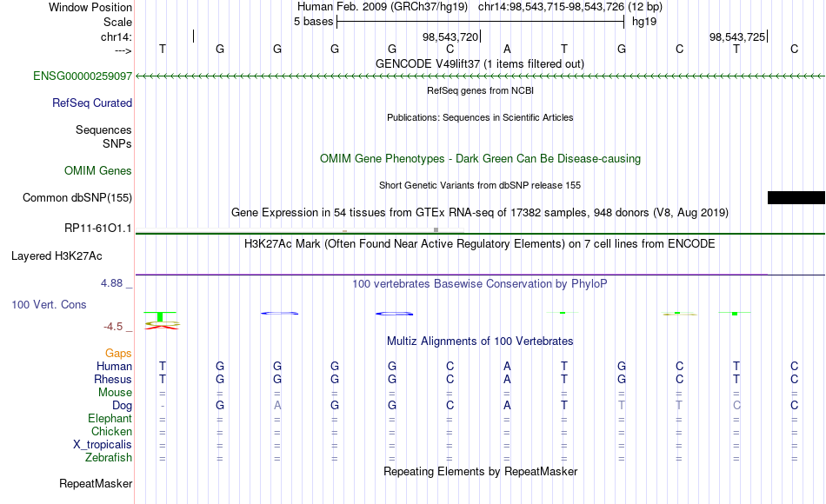Screen dimensions: 826x504
Task: Open the Basewise Conservation by PhyloP title
Action: [480, 283]
